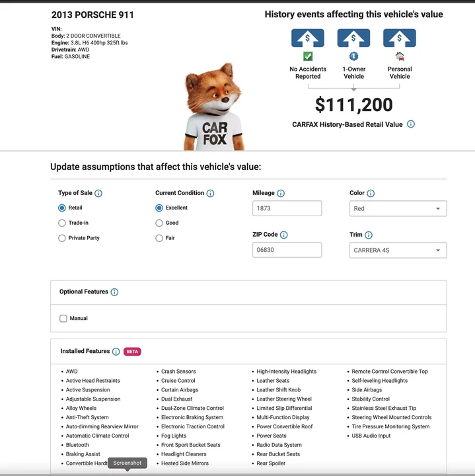Choose Fair condition
The image size is (475, 476).
pyautogui.click(x=159, y=238)
